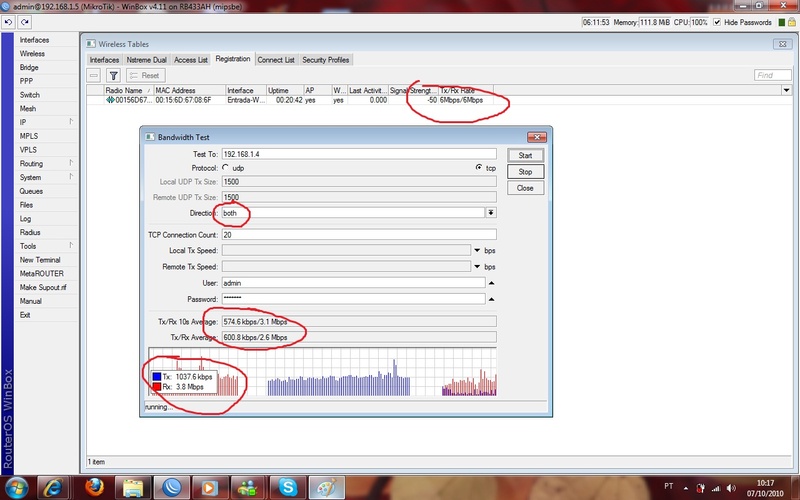Click the Find search box
Image resolution: width=800 pixels, height=500 pixels.
[772, 75]
